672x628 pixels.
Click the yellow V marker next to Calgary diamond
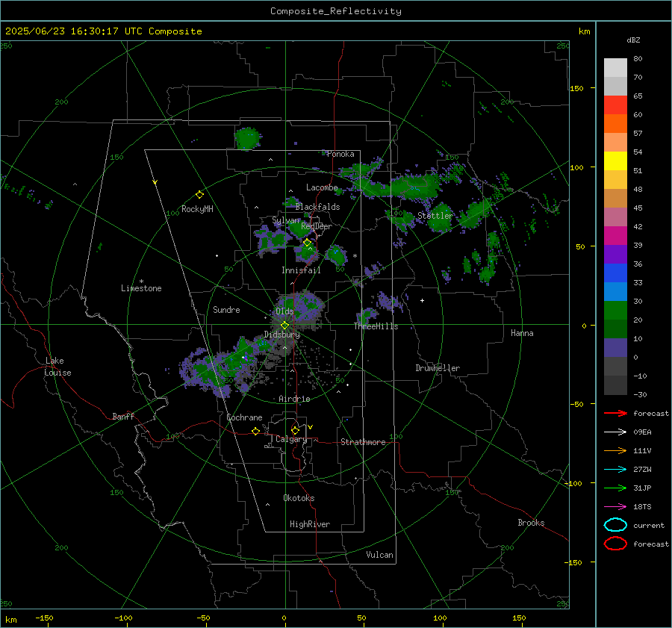311,427
